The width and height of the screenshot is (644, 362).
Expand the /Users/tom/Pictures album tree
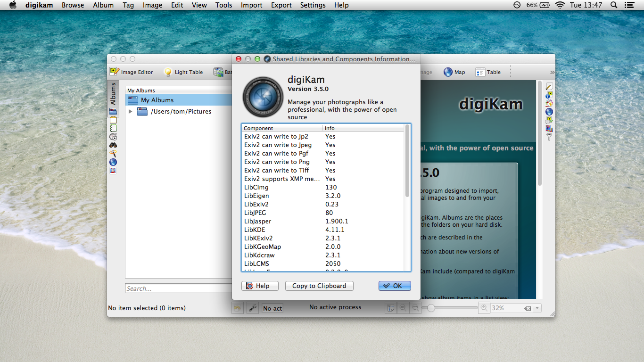pos(131,112)
